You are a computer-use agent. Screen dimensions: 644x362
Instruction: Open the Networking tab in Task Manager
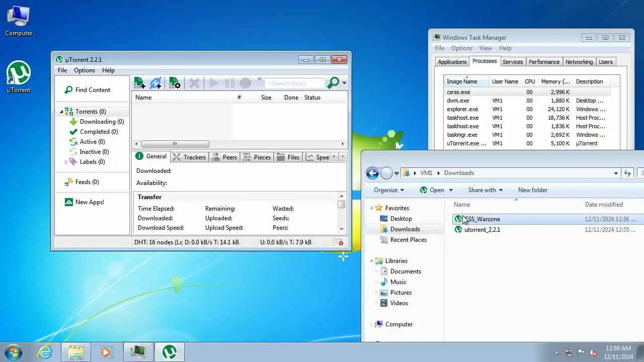tap(579, 62)
